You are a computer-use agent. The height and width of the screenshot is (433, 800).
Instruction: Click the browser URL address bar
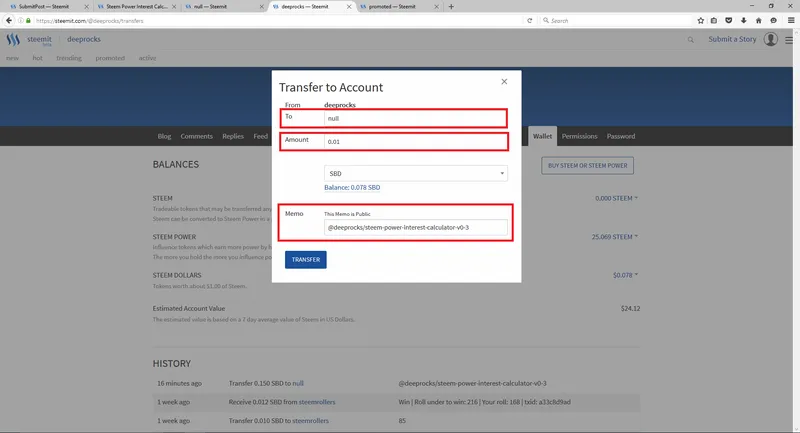[x=276, y=20]
